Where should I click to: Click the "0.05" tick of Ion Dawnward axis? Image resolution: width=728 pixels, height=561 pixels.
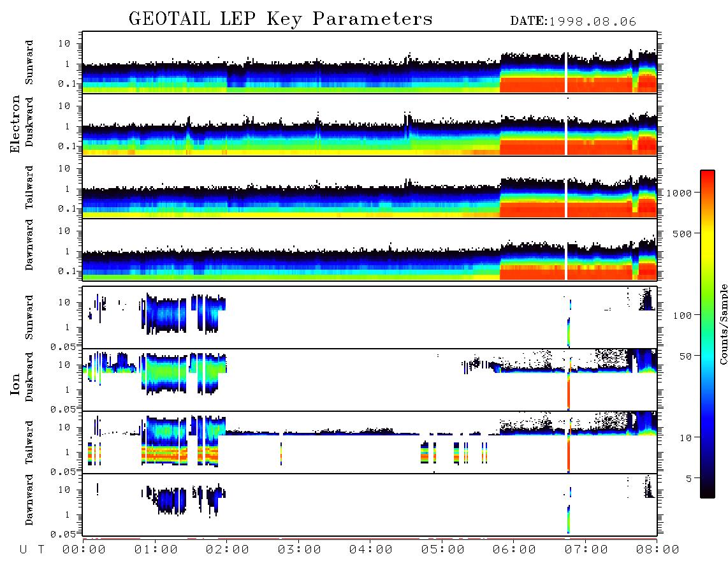[x=62, y=534]
